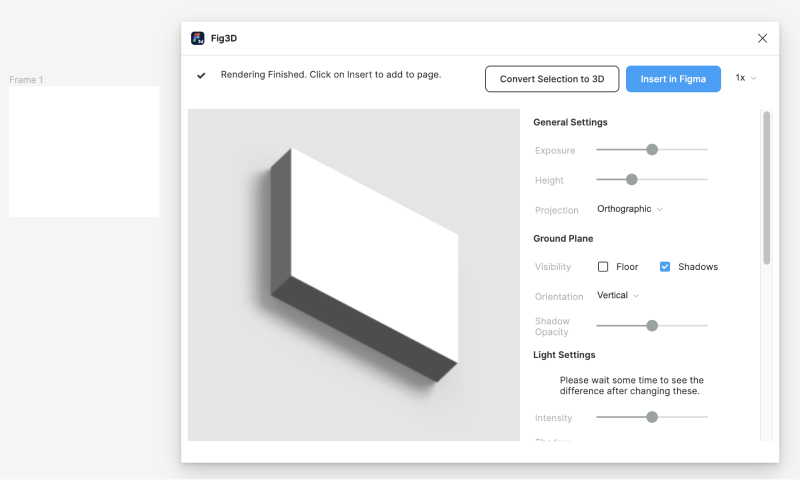This screenshot has height=480, width=800.
Task: Close the Fig3D plugin window
Action: (x=762, y=38)
